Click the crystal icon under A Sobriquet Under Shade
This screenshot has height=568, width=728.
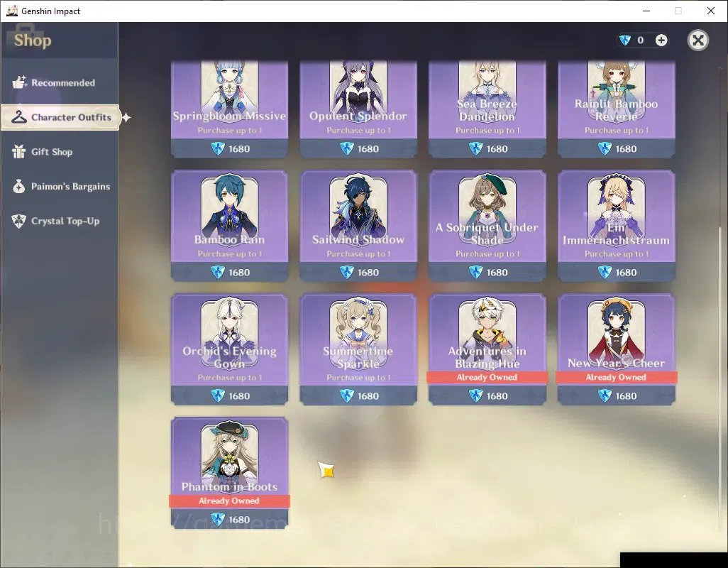point(476,272)
